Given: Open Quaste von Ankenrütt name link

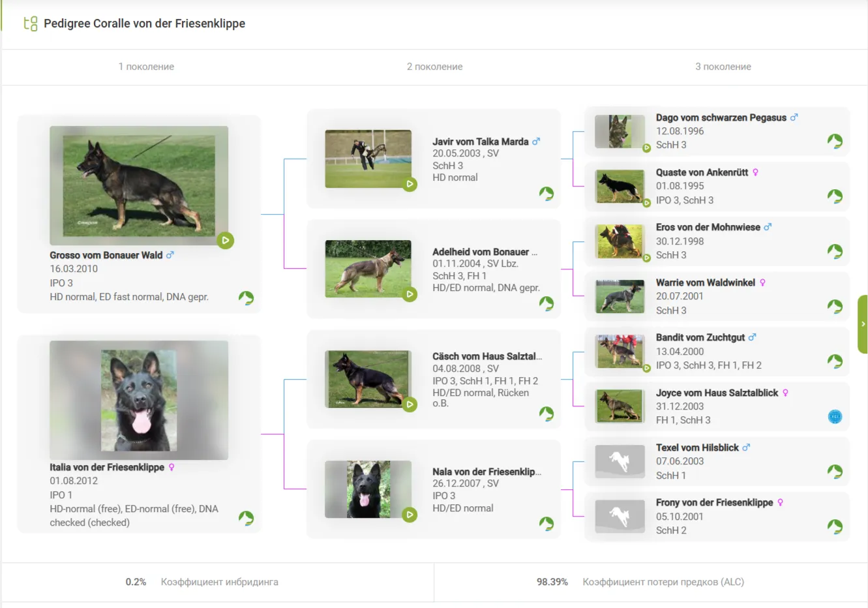Looking at the screenshot, I should coord(702,172).
